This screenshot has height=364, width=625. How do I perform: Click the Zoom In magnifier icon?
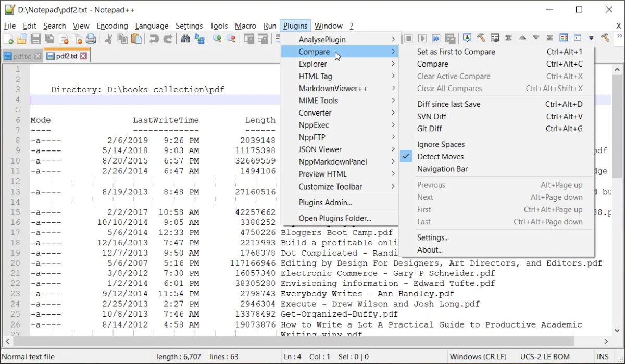point(216,38)
